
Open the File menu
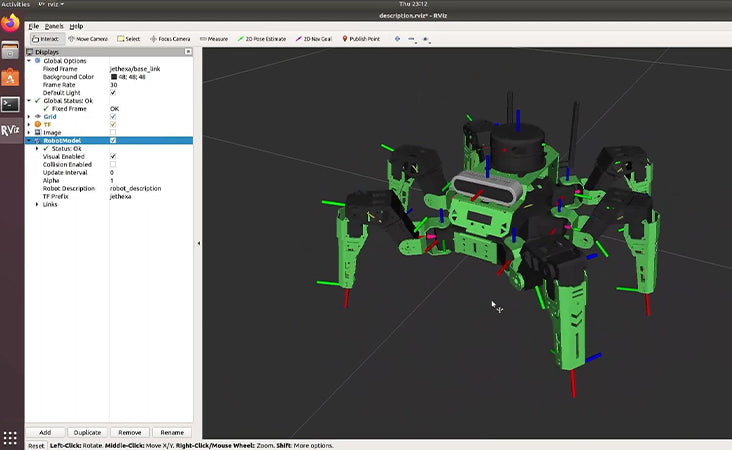[34, 26]
